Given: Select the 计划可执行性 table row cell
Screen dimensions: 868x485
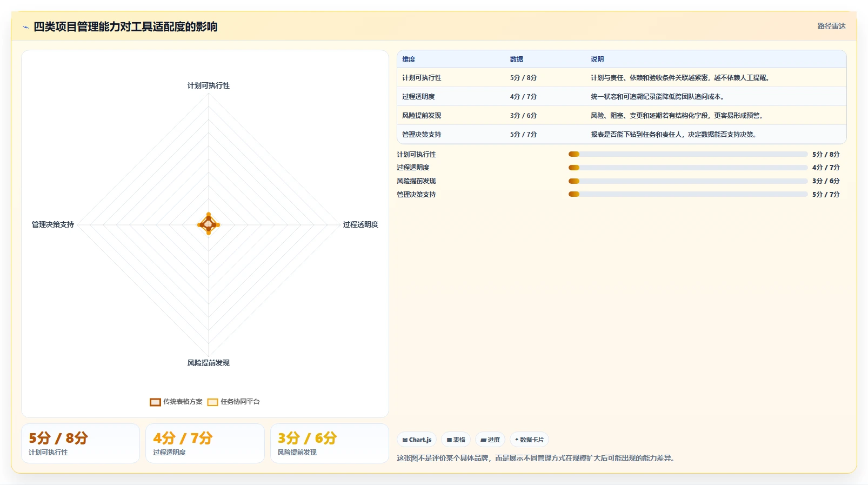Looking at the screenshot, I should (x=422, y=78).
